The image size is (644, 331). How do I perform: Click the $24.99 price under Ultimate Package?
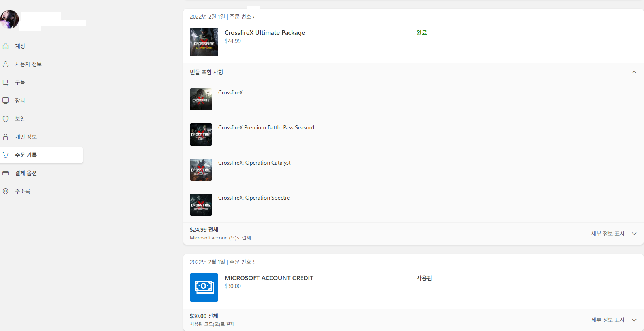(x=232, y=41)
